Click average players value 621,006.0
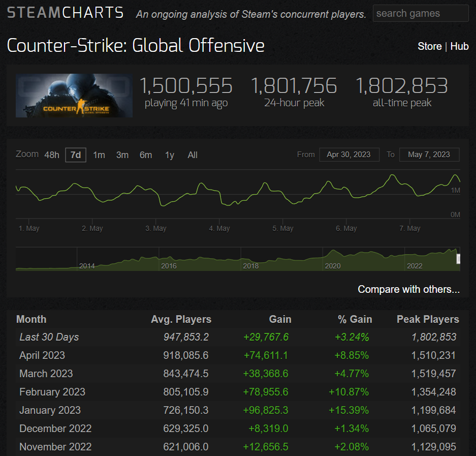 point(186,446)
